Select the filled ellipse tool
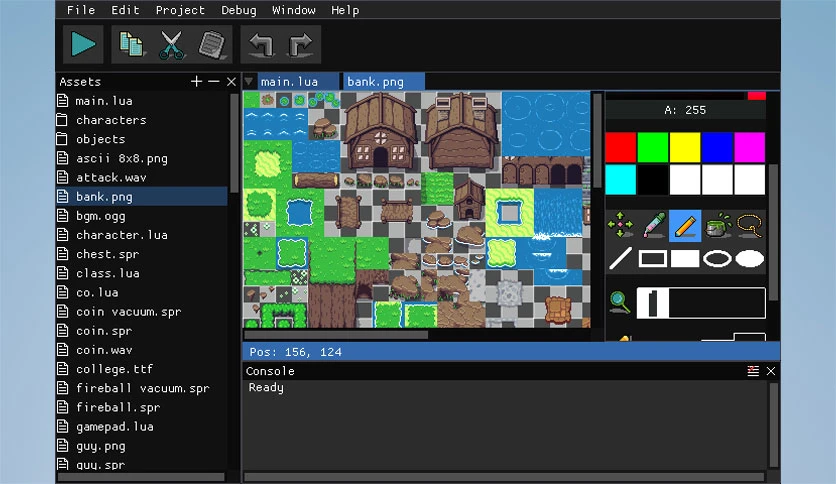 [750, 259]
